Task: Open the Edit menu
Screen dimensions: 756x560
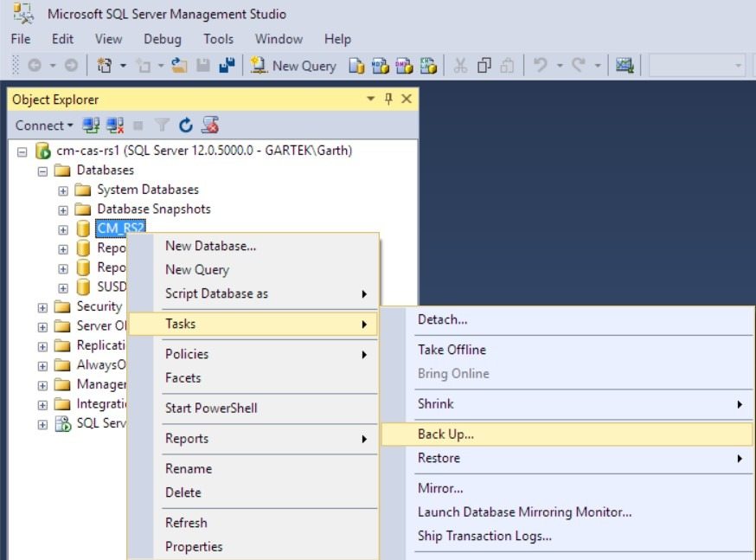Action: (x=62, y=39)
